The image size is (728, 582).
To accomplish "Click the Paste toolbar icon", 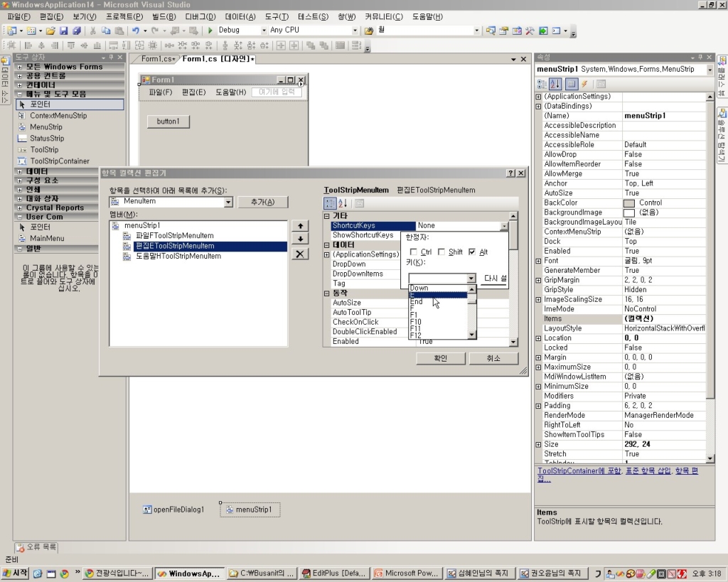I will pos(119,31).
